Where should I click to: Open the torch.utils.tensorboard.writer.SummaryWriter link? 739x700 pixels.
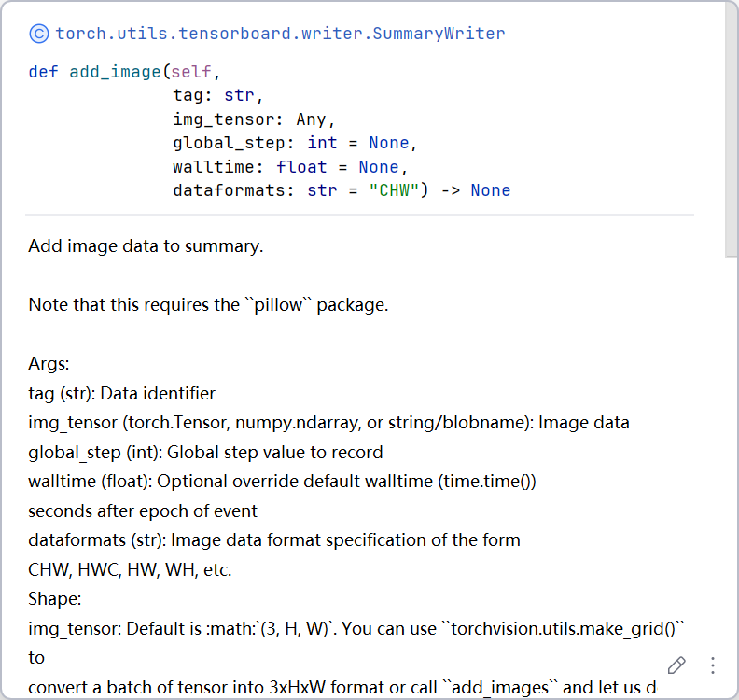click(x=280, y=34)
